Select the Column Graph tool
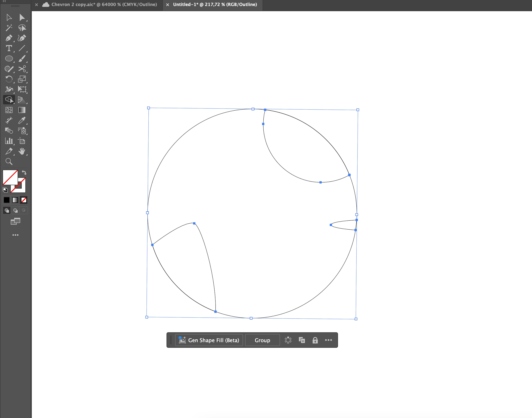 point(9,141)
